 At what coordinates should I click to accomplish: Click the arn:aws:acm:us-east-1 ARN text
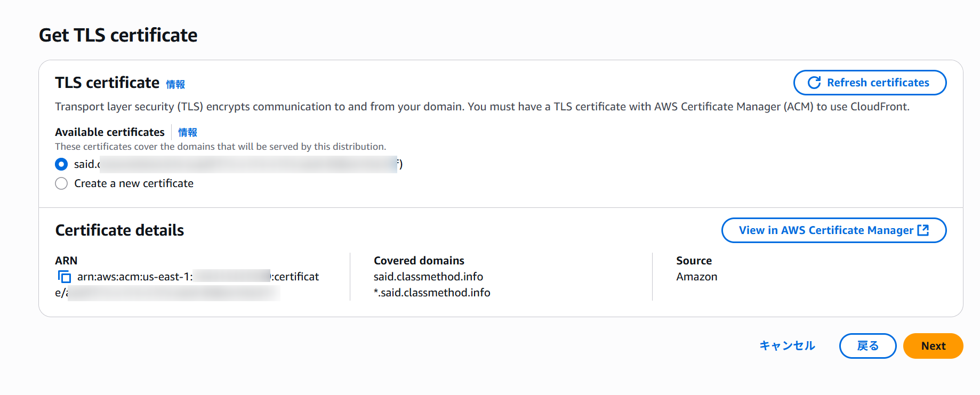[x=135, y=277]
